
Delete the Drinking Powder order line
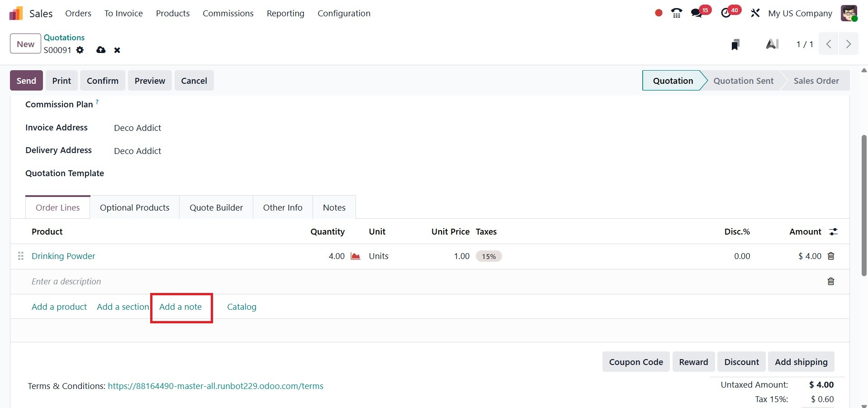(x=831, y=256)
